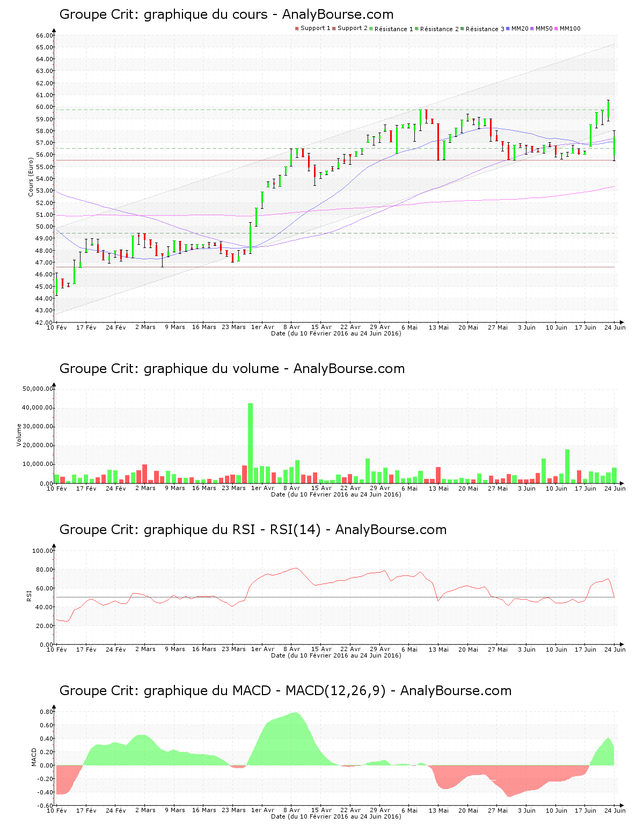Click the tallest green bar in the volume chart

click(250, 443)
